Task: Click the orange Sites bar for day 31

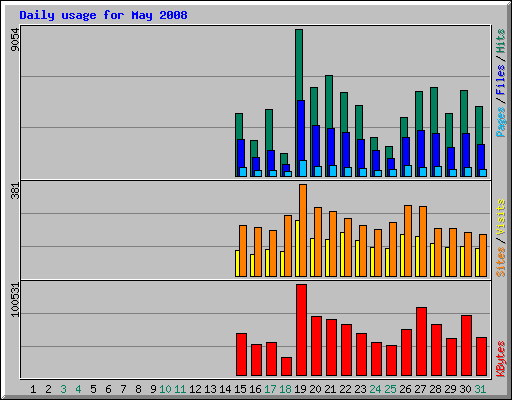Action: coord(483,256)
